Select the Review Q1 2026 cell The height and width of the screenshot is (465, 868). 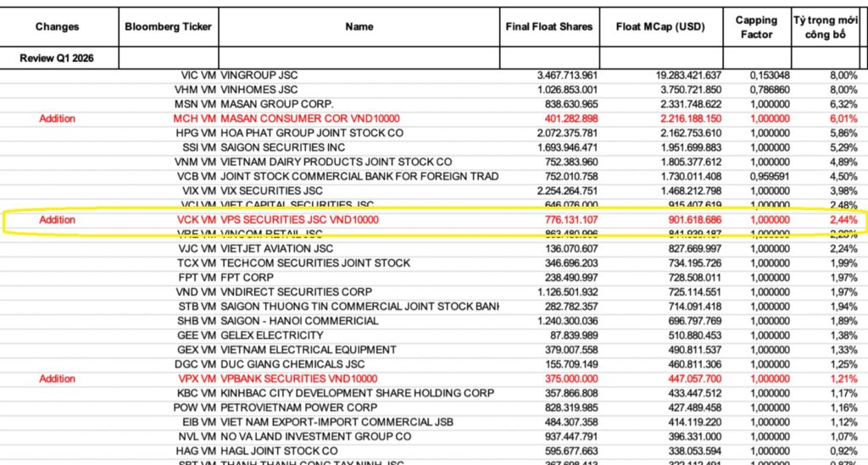tap(57, 58)
